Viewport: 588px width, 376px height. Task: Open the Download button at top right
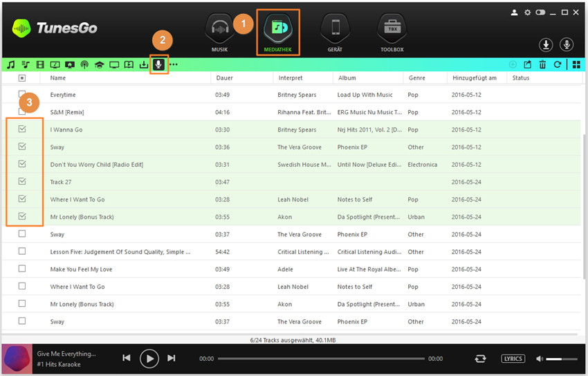pos(546,44)
